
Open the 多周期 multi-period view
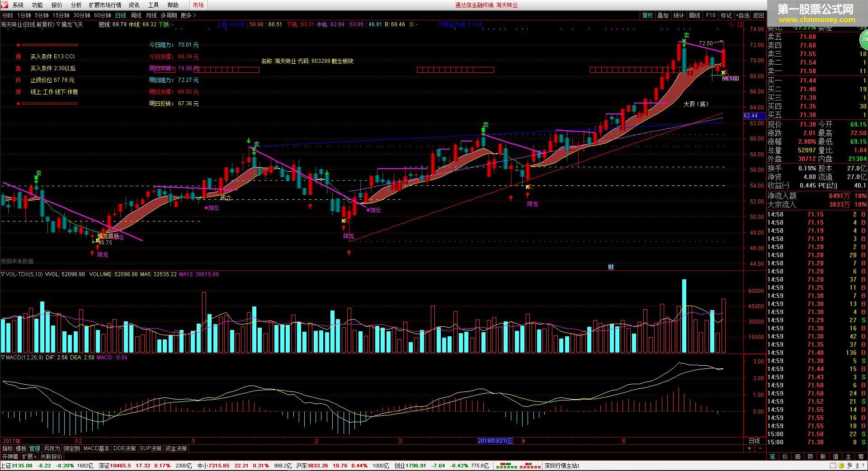coord(169,15)
